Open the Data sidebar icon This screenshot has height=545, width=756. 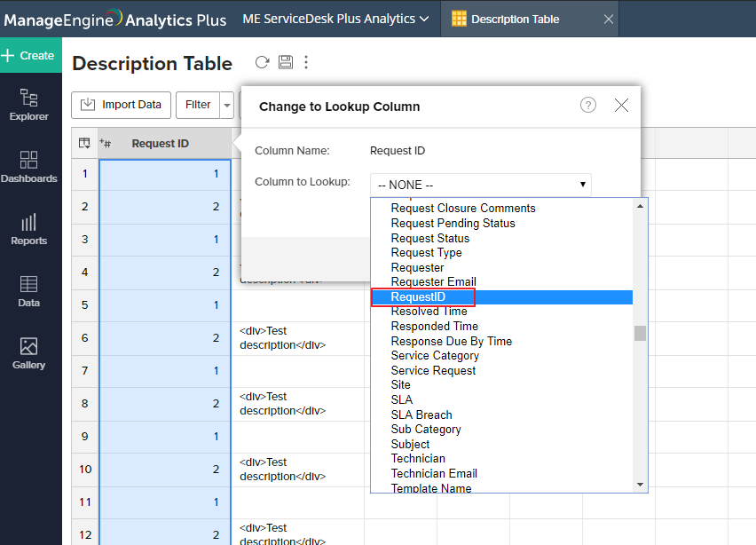(x=29, y=291)
